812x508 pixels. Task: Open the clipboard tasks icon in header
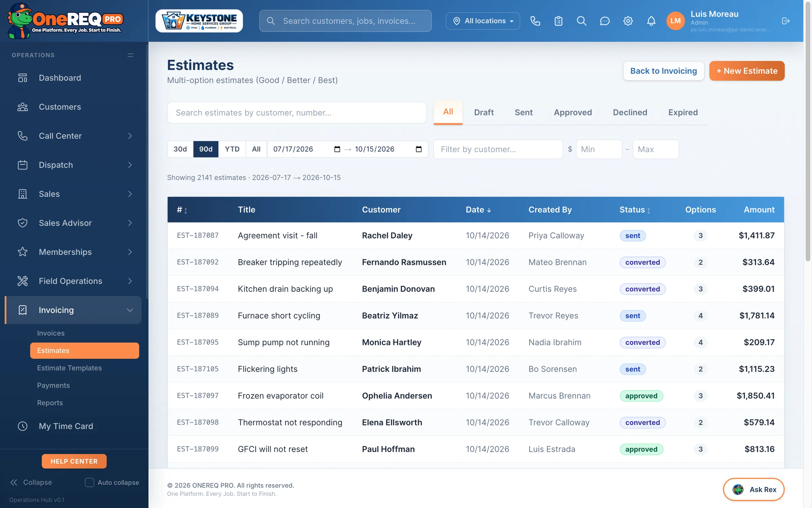[558, 21]
